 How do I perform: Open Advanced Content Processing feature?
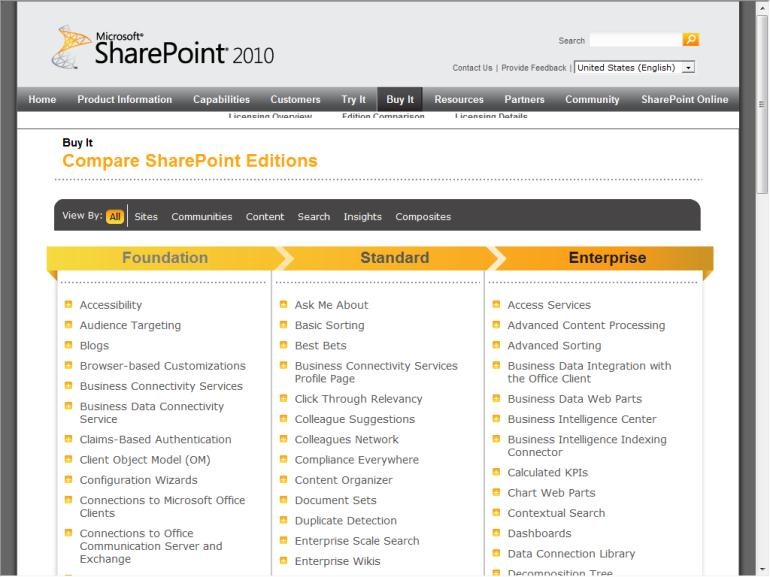(x=586, y=325)
